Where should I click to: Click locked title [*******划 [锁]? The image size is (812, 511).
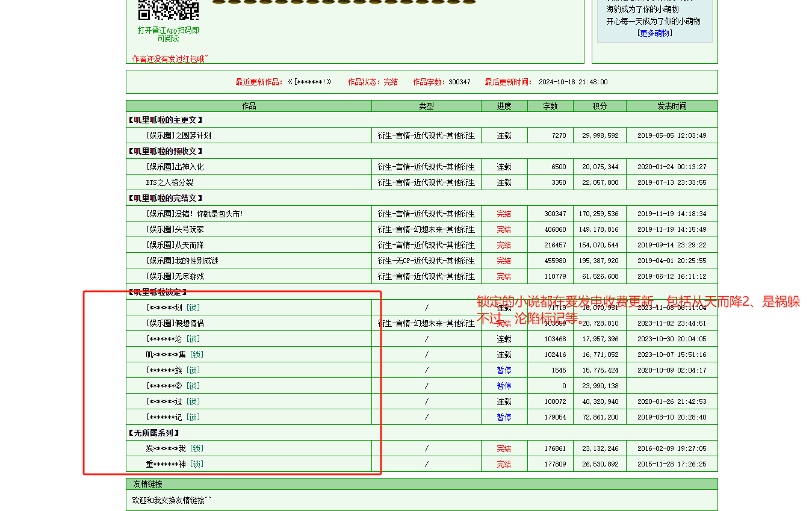point(173,308)
